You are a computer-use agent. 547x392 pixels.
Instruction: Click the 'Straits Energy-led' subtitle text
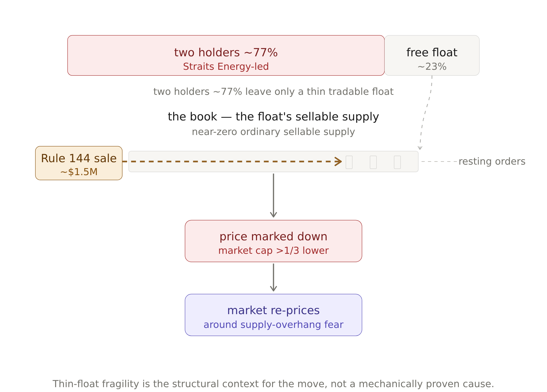(226, 67)
